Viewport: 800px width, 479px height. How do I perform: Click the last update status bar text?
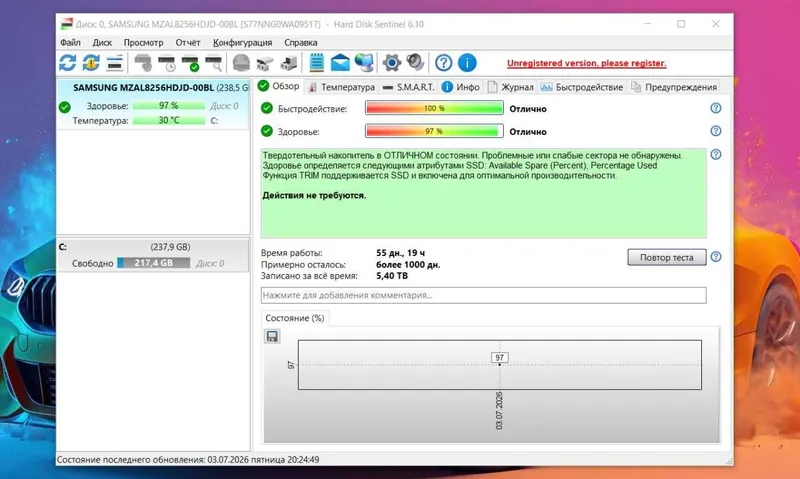[x=188, y=460]
